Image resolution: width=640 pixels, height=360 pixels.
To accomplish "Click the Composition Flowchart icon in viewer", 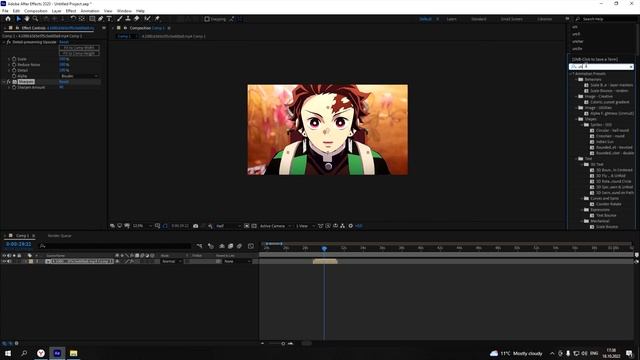I will pos(342,226).
